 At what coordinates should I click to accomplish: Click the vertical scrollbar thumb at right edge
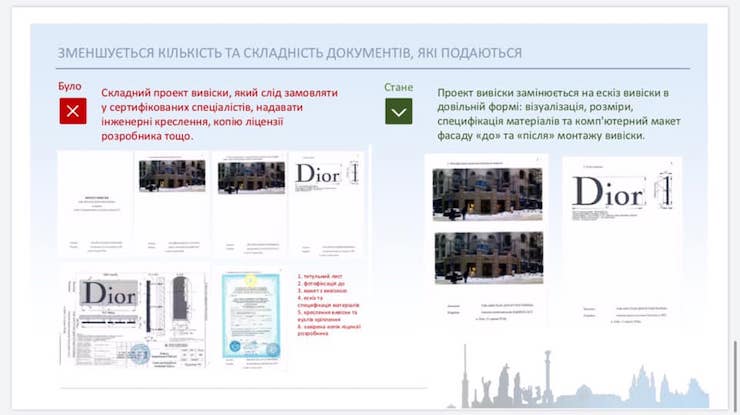[x=735, y=368]
